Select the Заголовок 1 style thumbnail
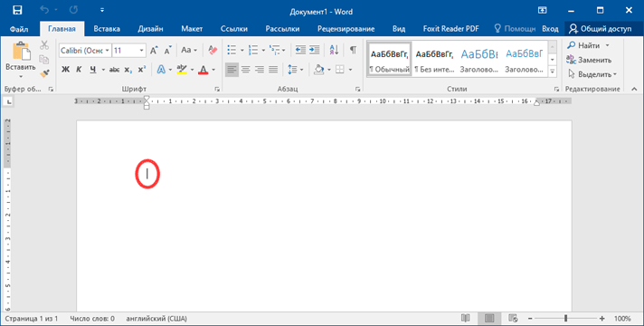 pyautogui.click(x=478, y=59)
